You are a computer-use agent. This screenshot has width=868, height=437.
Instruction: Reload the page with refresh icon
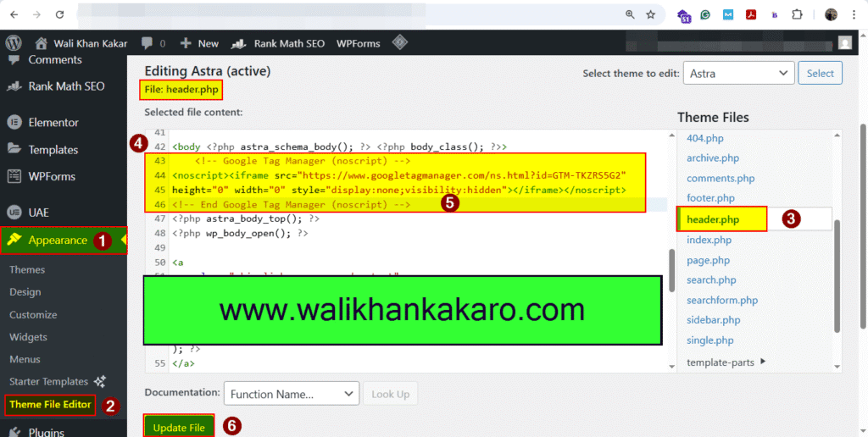60,15
